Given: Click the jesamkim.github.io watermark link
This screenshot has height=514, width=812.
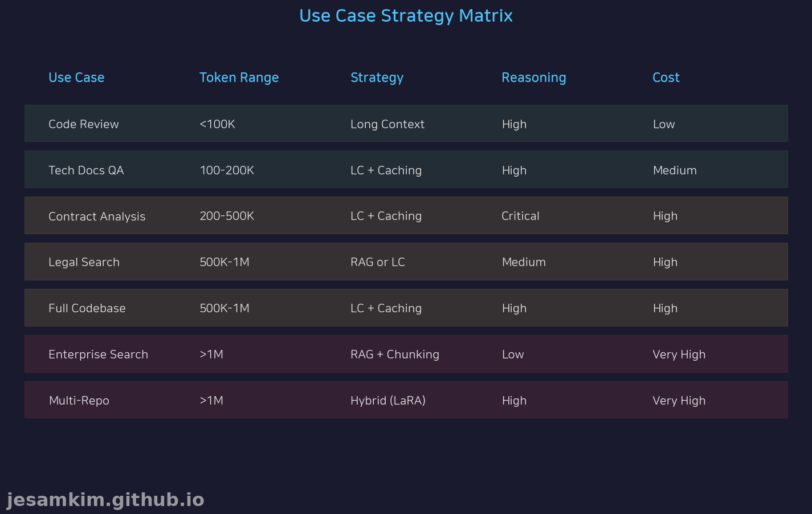Looking at the screenshot, I should [105, 500].
